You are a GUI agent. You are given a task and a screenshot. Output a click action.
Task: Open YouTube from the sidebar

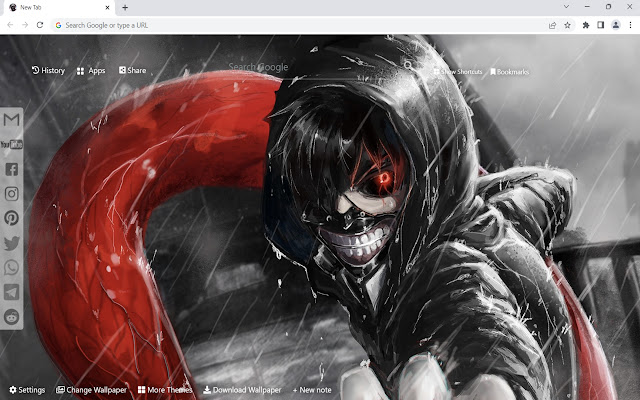click(x=11, y=144)
